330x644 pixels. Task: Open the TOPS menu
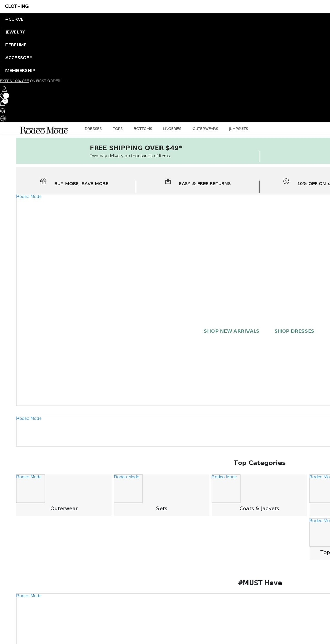[x=118, y=129]
